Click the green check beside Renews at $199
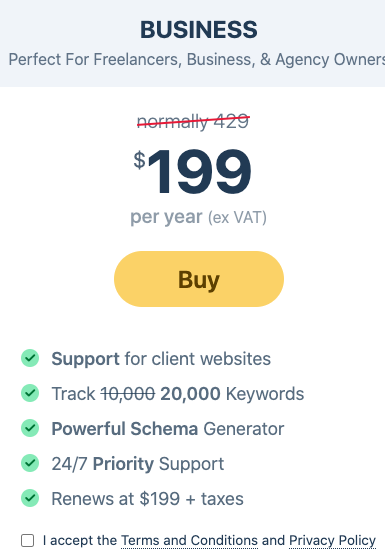385x557 pixels. pyautogui.click(x=30, y=498)
